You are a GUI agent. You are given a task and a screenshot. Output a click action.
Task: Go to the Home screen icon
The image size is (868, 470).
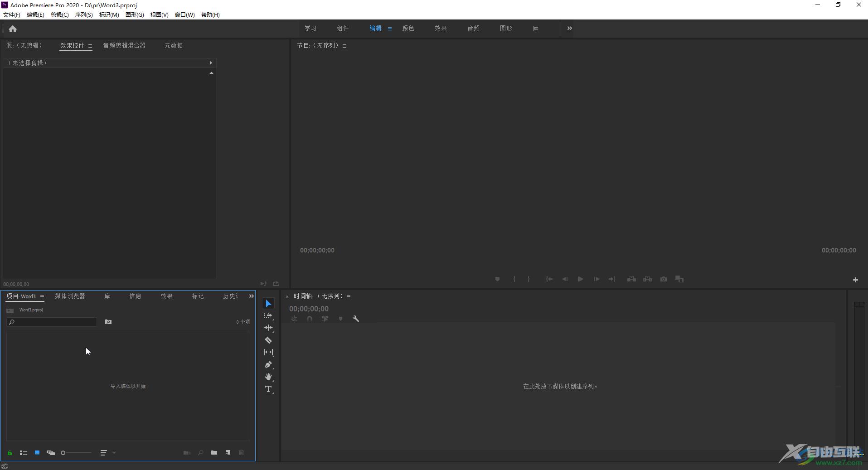[x=13, y=29]
